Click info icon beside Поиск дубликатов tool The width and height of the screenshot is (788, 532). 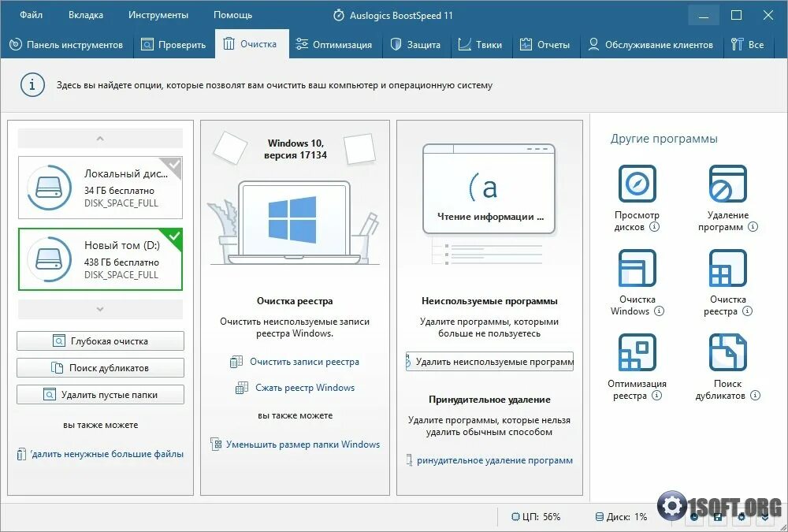755,396
